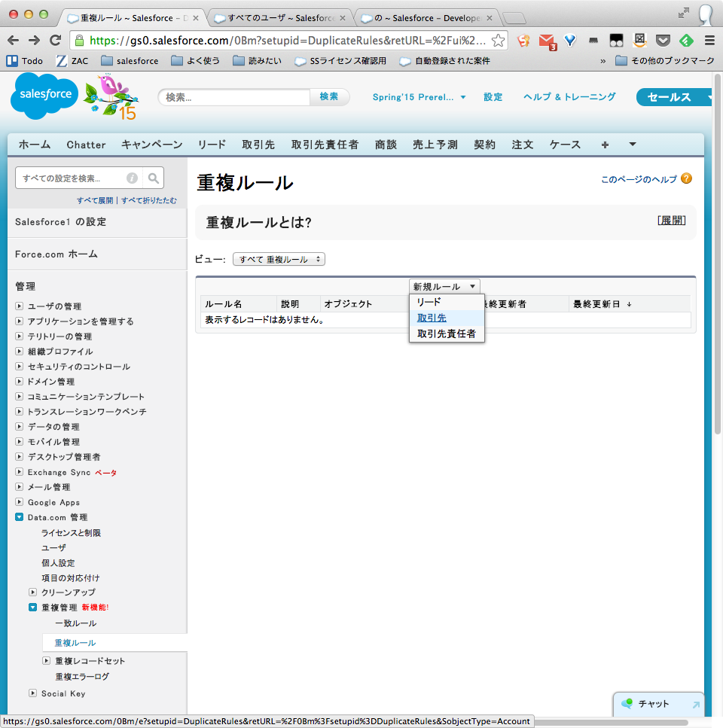Image resolution: width=723 pixels, height=728 pixels.
Task: Click info icon in setup search box
Action: [x=132, y=178]
